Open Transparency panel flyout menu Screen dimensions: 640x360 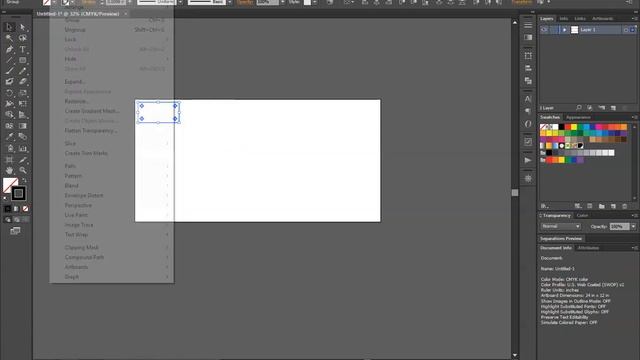point(634,215)
